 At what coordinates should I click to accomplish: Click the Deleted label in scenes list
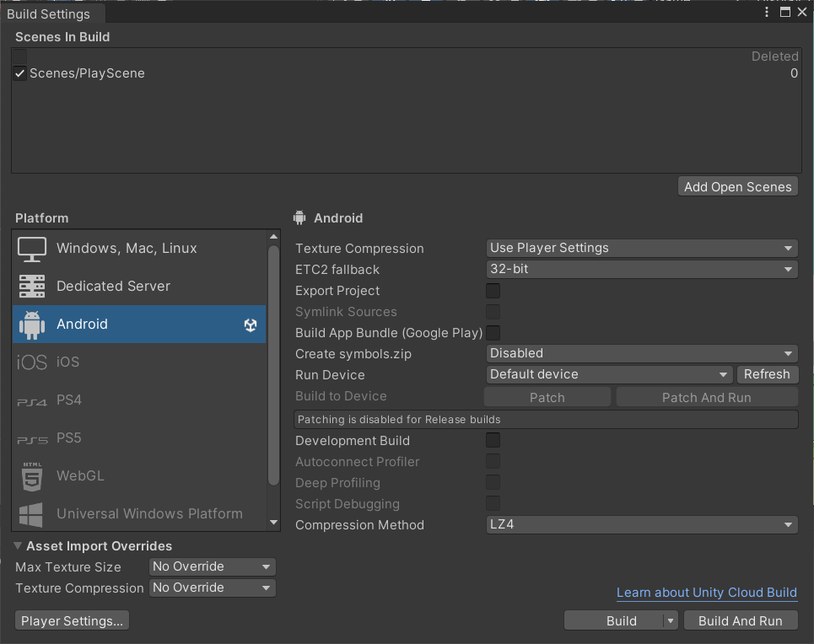(774, 56)
